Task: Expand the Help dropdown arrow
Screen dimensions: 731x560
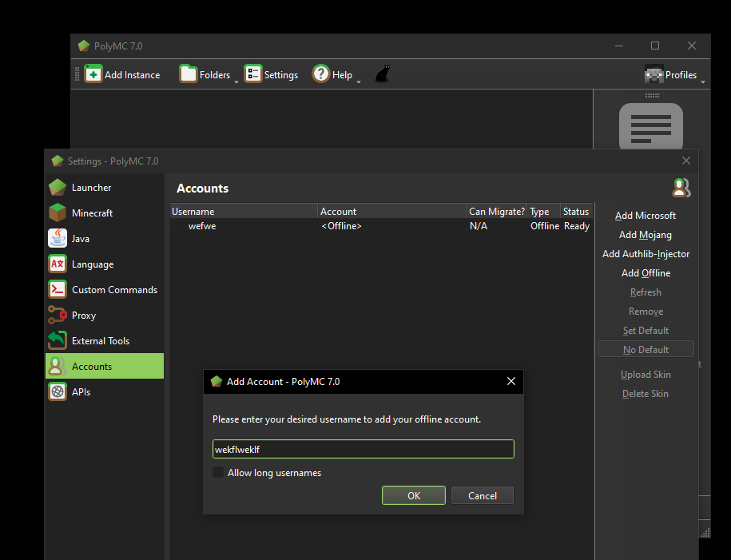Action: 359,81
